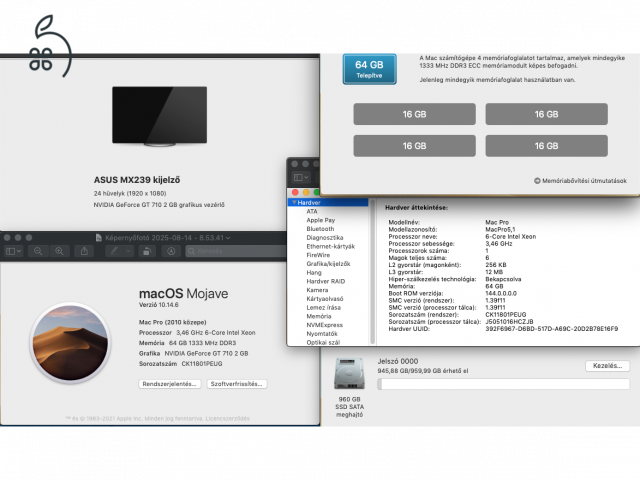
Task: Open Grafika/kijelzők in the sidebar
Action: [x=328, y=264]
